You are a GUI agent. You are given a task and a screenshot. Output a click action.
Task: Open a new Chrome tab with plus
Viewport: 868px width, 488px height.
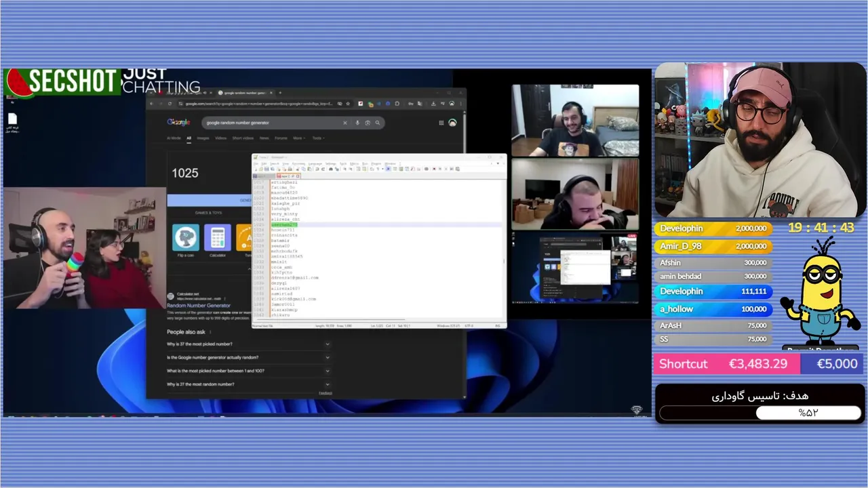[x=280, y=93]
